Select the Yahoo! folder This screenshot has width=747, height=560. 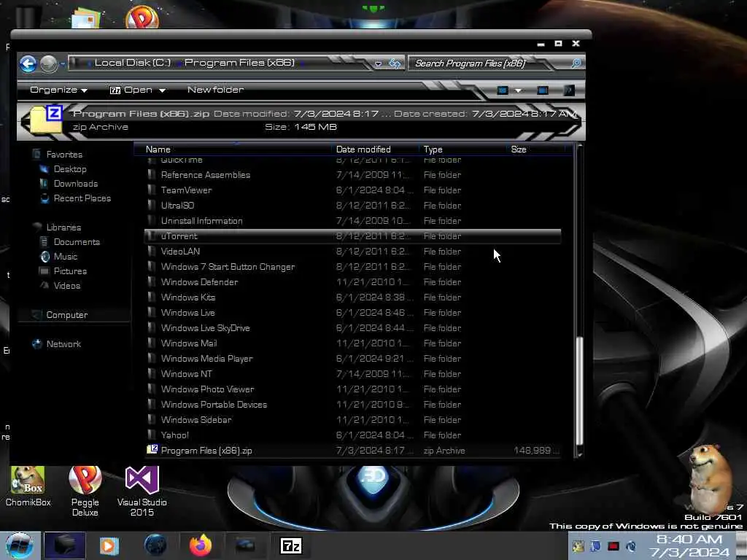pos(352,435)
